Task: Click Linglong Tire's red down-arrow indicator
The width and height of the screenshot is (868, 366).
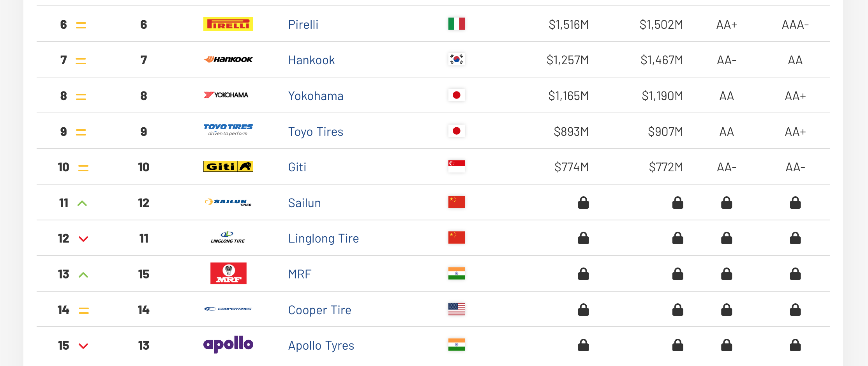Action: [83, 239]
